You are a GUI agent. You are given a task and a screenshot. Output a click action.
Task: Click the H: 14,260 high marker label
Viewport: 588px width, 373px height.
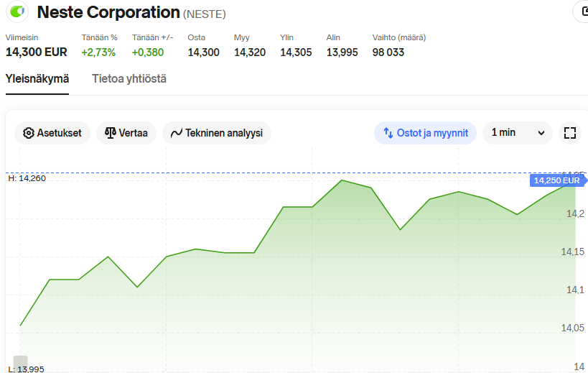point(27,178)
